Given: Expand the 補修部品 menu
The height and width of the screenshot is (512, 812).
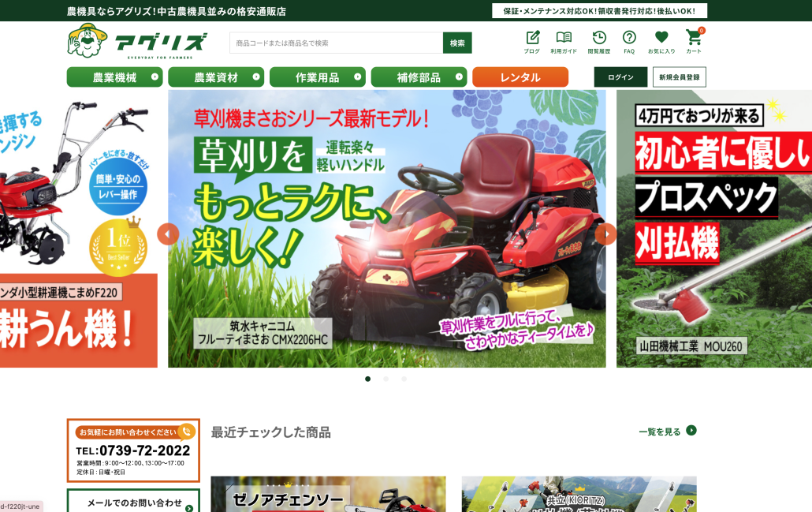Looking at the screenshot, I should click(x=419, y=77).
